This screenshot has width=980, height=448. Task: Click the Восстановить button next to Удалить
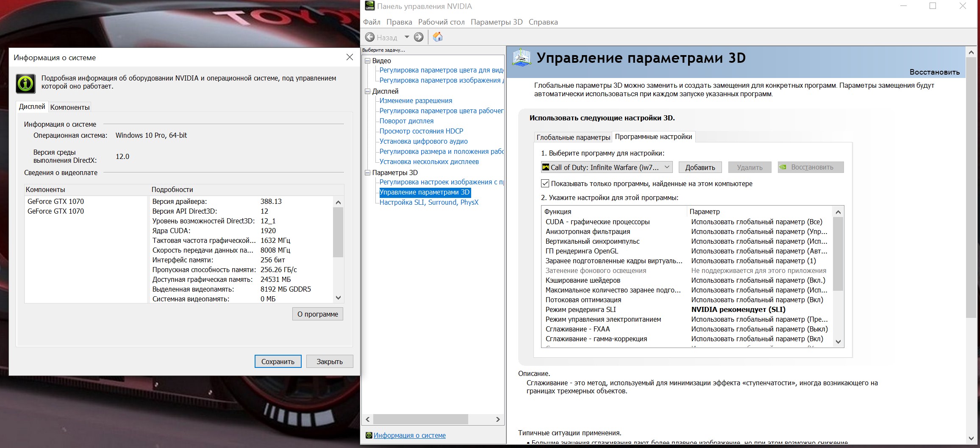coord(811,167)
